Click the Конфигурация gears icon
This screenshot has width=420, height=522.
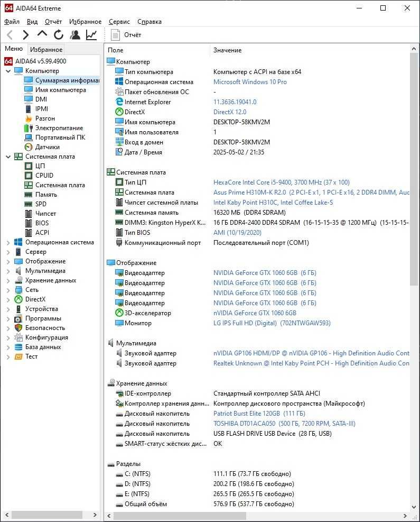tap(18, 337)
